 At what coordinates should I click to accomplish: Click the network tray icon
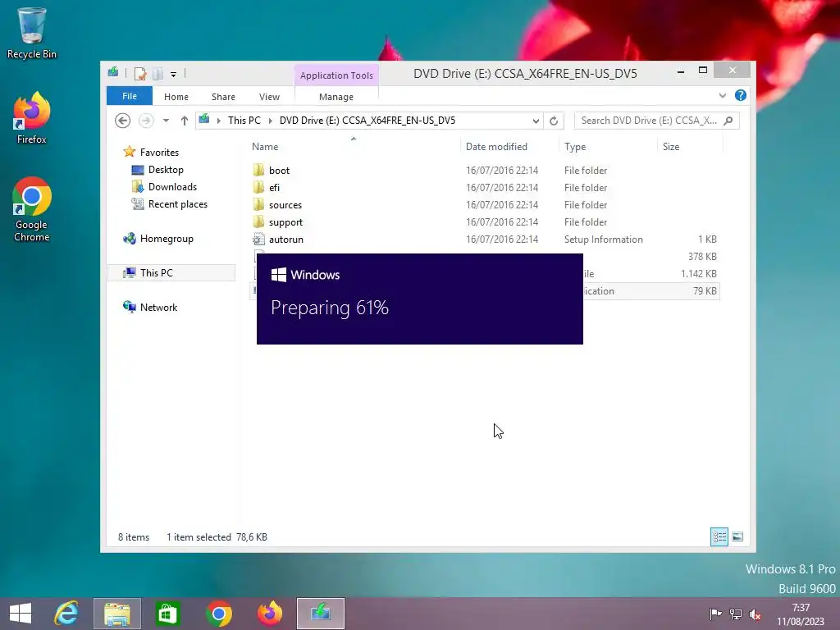(736, 614)
